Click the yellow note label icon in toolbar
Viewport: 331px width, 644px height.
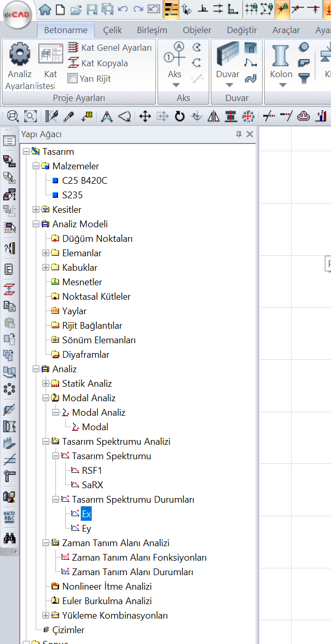pos(86,116)
